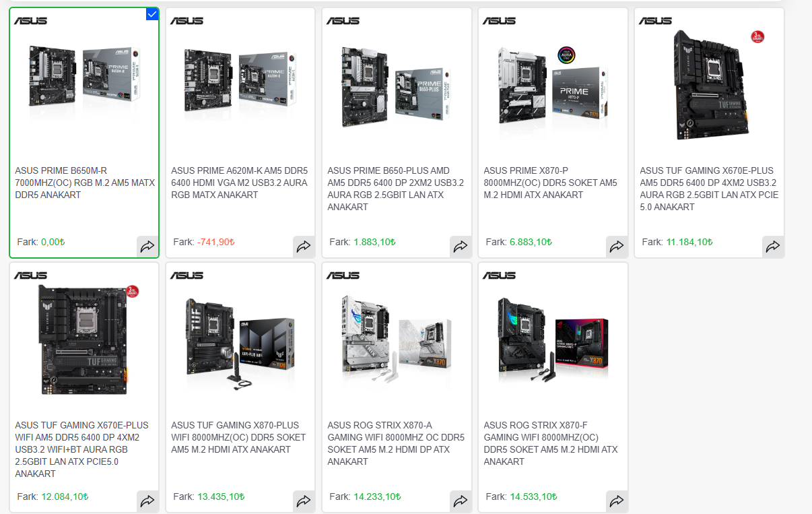This screenshot has width=812, height=514.
Task: Open ASUS PRIME X870-P 8000MHZ product title
Action: (551, 183)
